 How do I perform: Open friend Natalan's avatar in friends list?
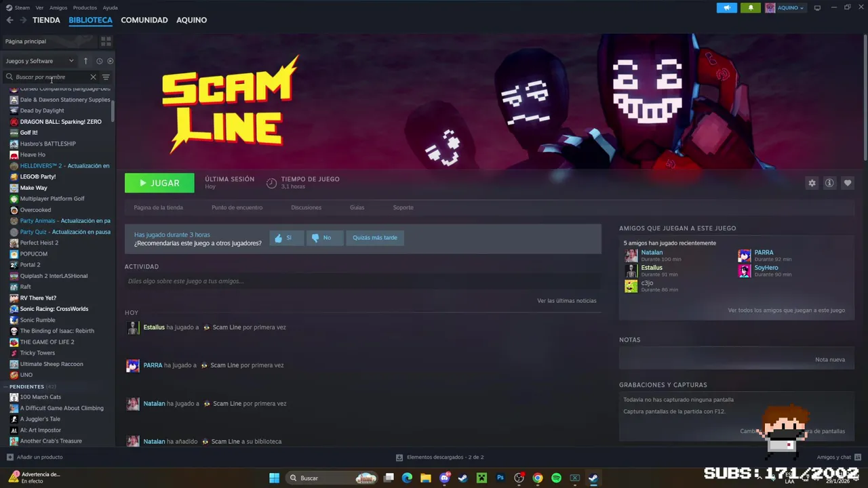click(x=631, y=256)
